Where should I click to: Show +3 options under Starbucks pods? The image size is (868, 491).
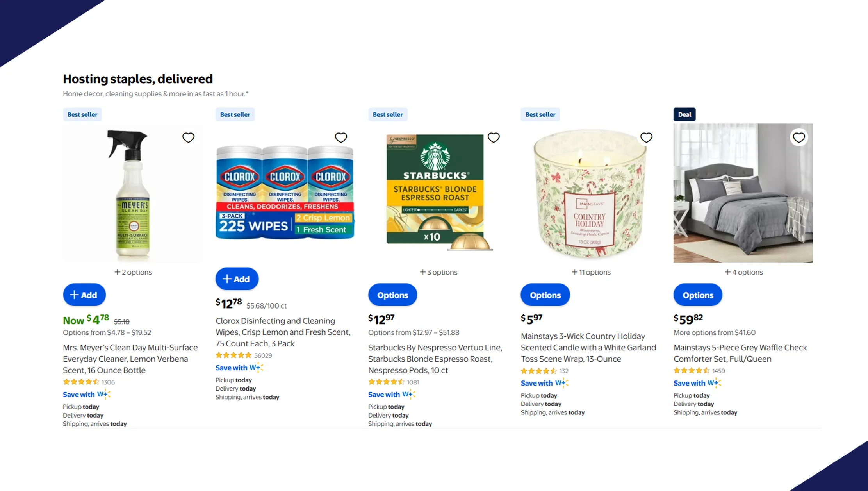[438, 272]
